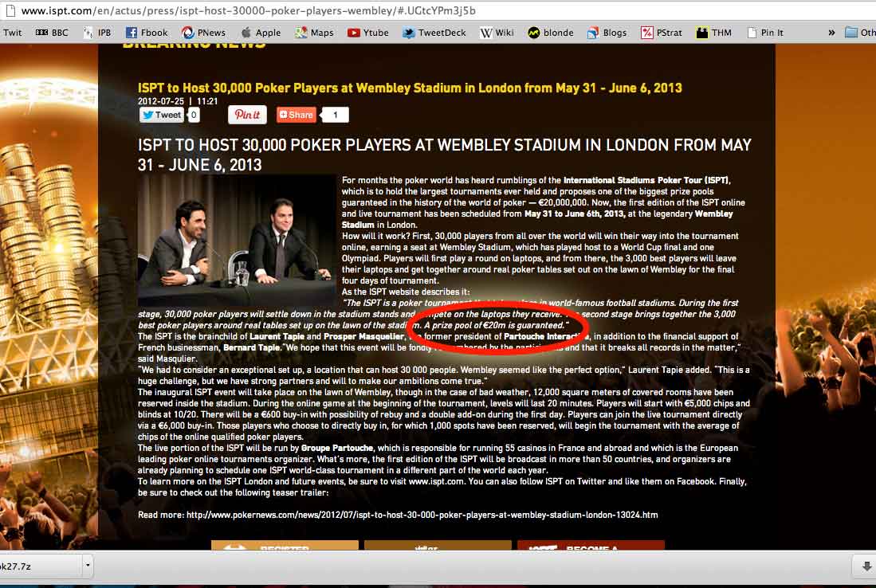The width and height of the screenshot is (876, 588).
Task: Open the pokernews.com Read more link
Action: [422, 515]
